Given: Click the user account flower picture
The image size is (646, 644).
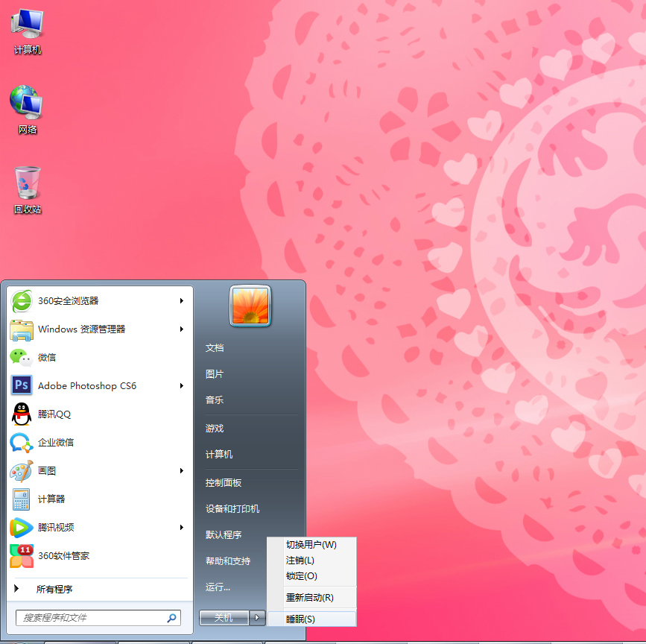Looking at the screenshot, I should click(x=250, y=306).
